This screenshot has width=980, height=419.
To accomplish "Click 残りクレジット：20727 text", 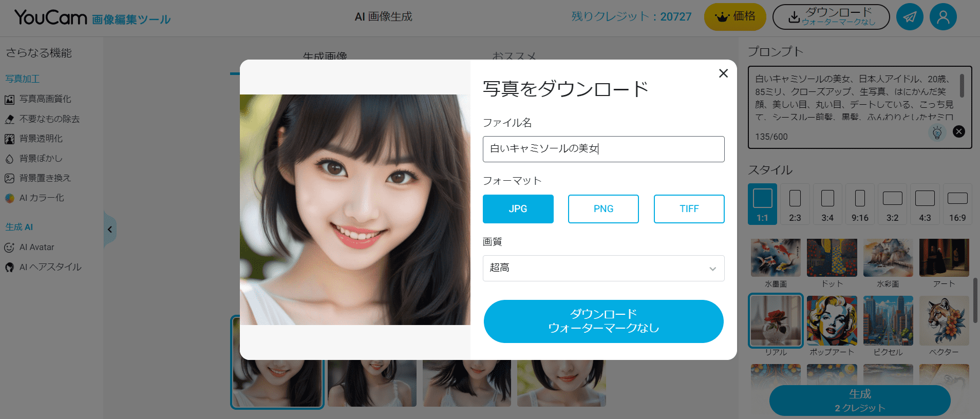I will [632, 17].
